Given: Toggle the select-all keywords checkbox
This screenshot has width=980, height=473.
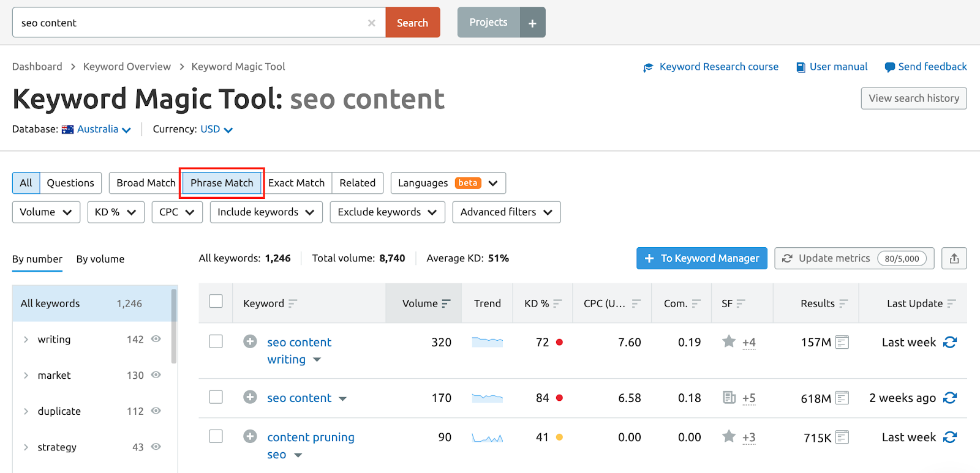Looking at the screenshot, I should point(216,302).
